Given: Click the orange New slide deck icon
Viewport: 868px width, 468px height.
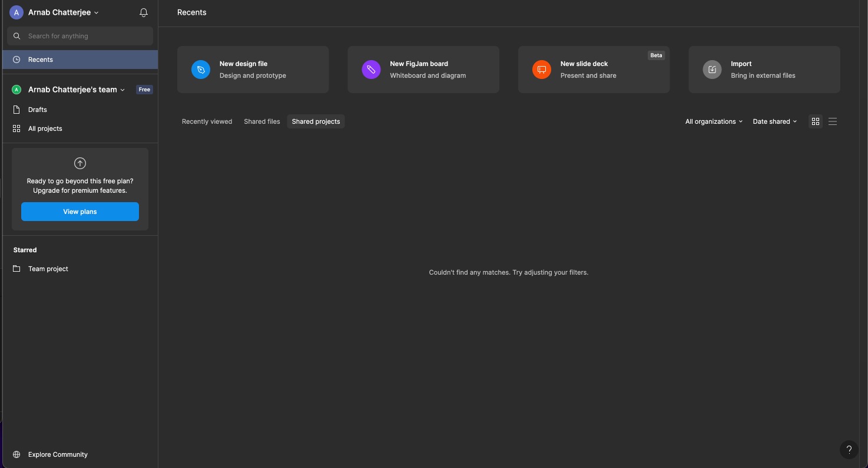Looking at the screenshot, I should 542,70.
